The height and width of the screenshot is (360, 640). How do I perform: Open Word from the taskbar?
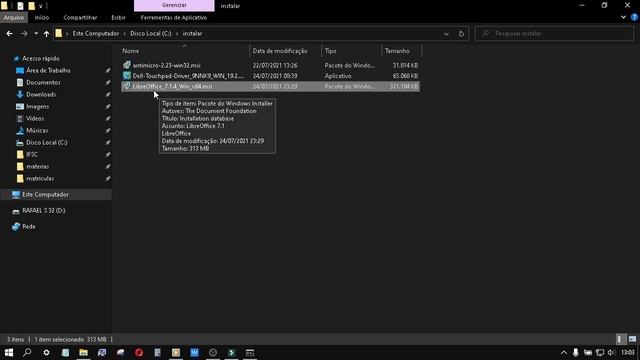coord(194,352)
